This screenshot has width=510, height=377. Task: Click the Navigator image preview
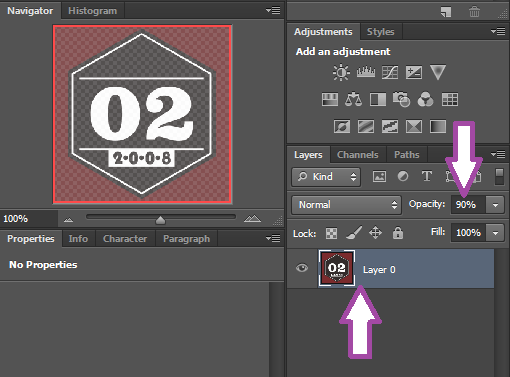[x=143, y=114]
